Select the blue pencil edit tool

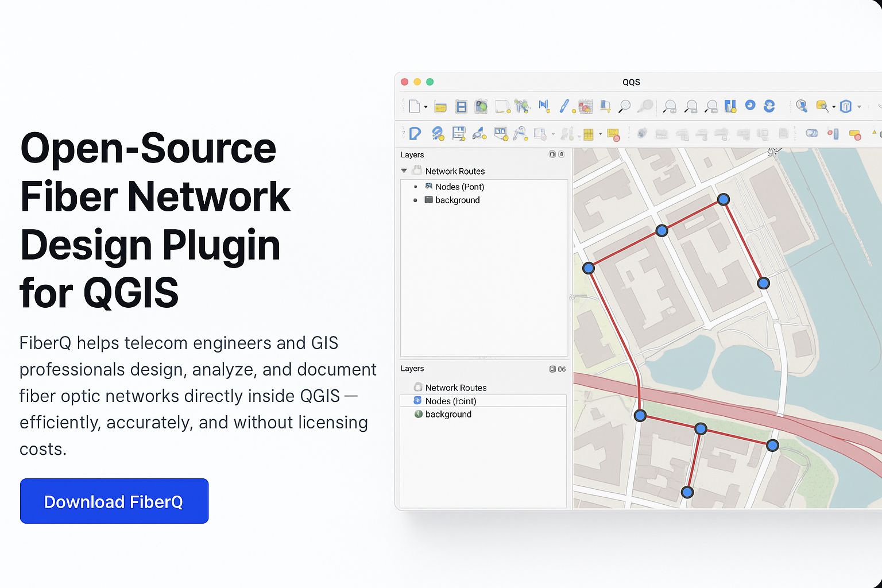click(564, 106)
